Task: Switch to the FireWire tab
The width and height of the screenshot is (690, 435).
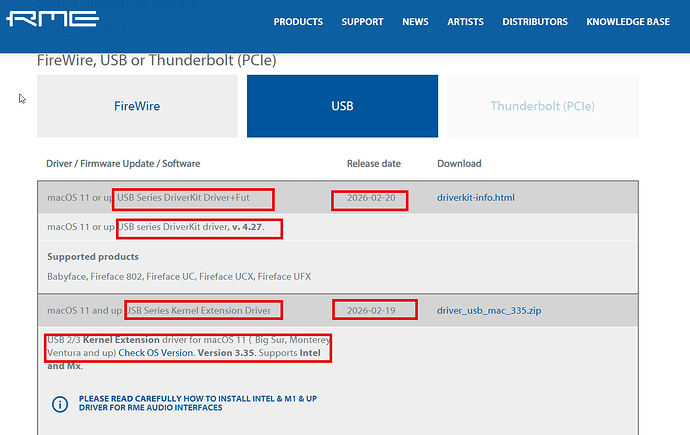Action: (x=137, y=106)
